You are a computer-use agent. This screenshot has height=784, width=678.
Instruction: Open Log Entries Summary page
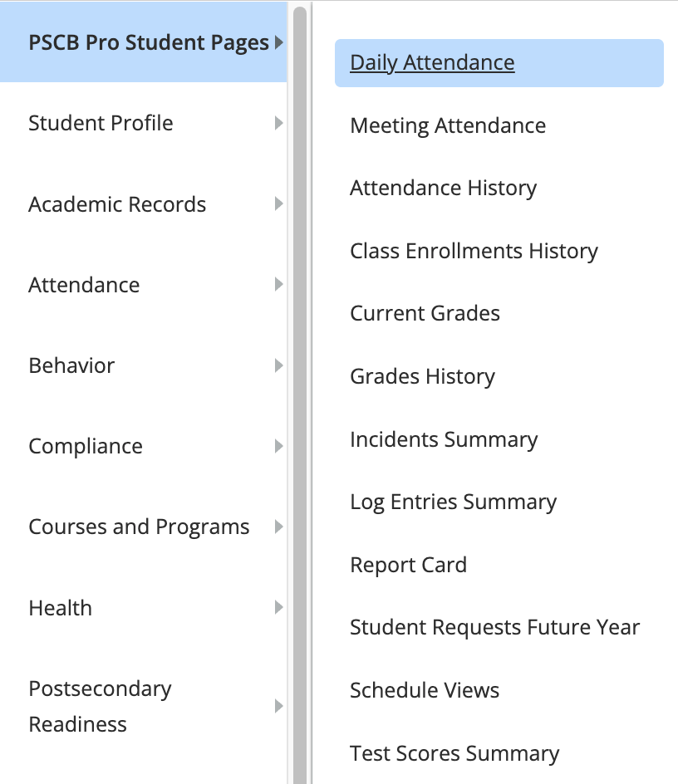(454, 502)
